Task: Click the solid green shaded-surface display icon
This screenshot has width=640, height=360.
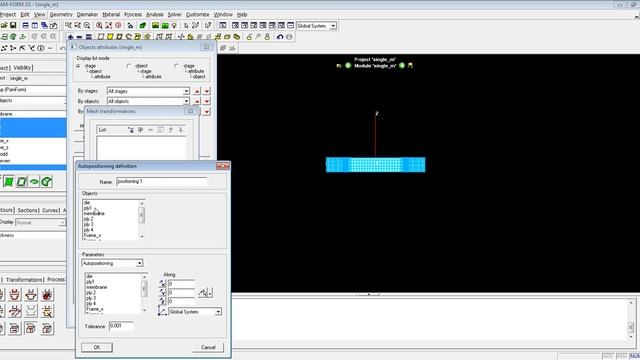Action: tap(9, 182)
